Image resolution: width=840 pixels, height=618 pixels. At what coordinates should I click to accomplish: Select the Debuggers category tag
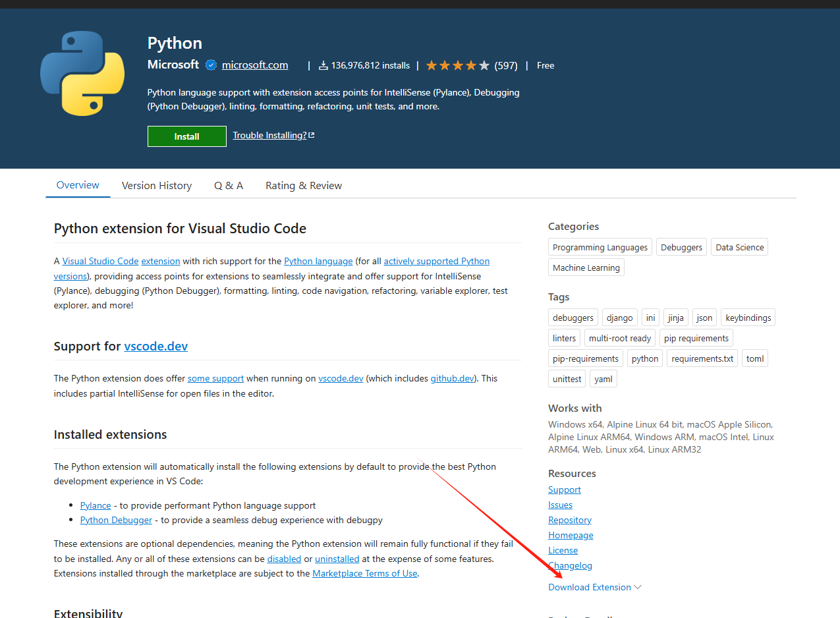tap(681, 248)
